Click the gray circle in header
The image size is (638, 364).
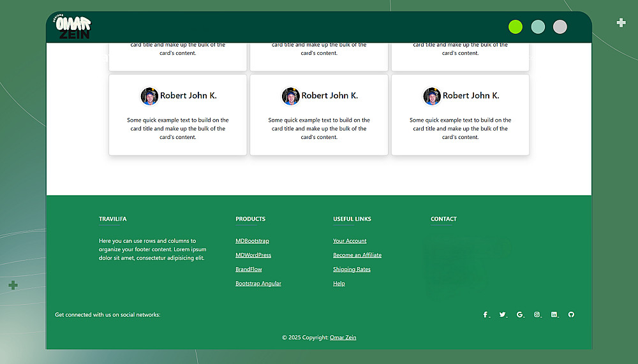click(560, 27)
